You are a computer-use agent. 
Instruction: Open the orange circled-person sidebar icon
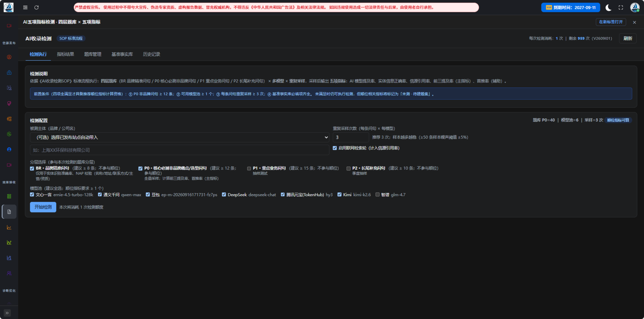[x=9, y=57]
